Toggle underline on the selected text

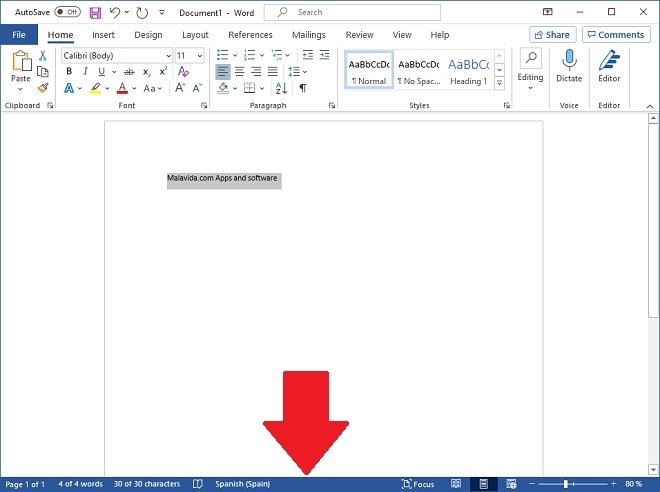tap(101, 72)
